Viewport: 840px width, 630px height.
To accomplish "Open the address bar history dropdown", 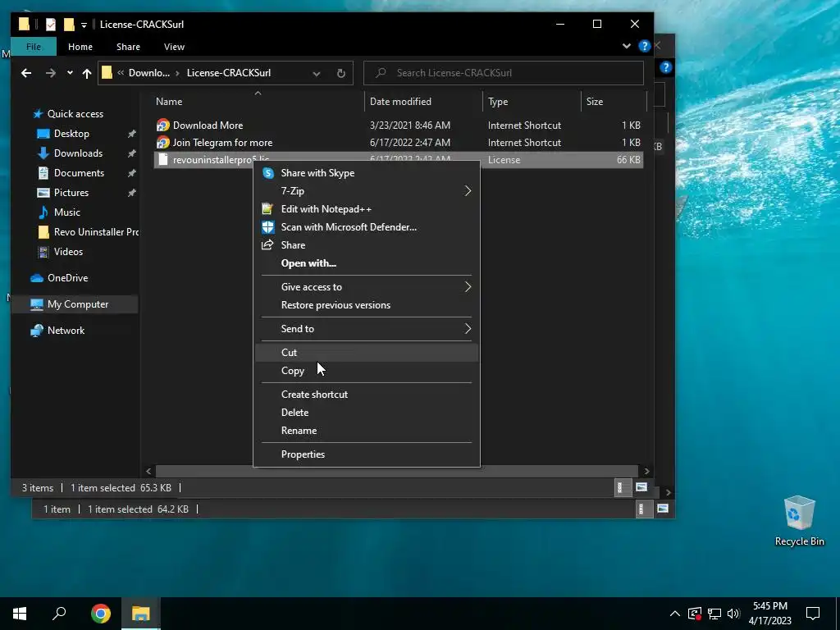I will coord(317,73).
